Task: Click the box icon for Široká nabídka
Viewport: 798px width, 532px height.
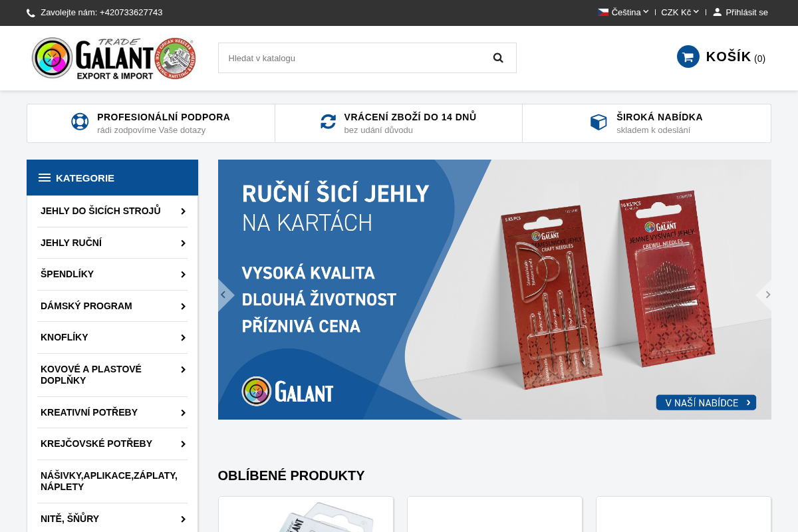Action: 598,122
